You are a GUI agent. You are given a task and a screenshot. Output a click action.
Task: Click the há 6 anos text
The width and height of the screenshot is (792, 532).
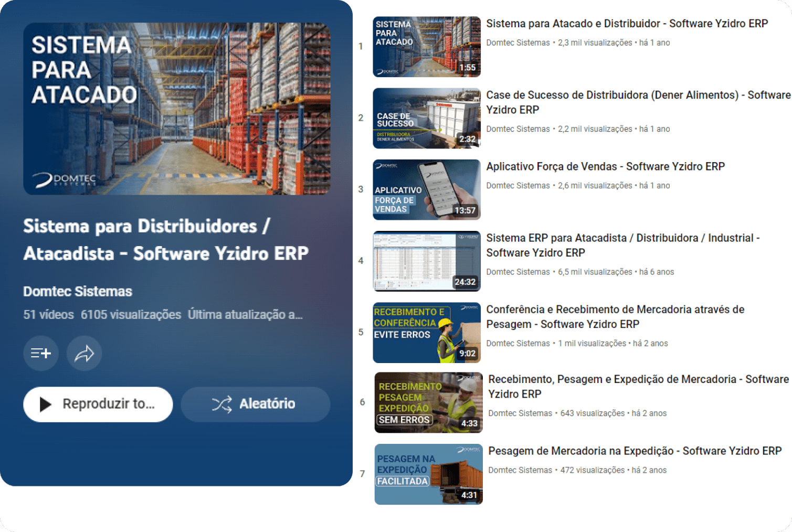(x=657, y=272)
